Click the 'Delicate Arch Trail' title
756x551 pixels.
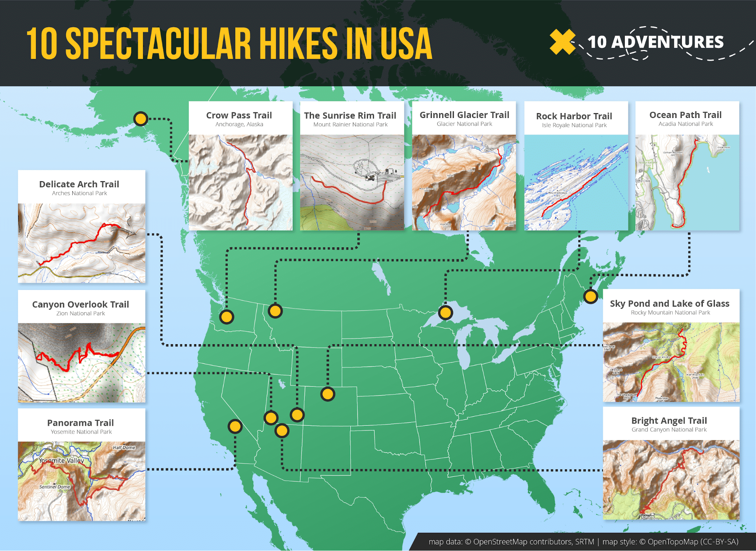tap(79, 184)
